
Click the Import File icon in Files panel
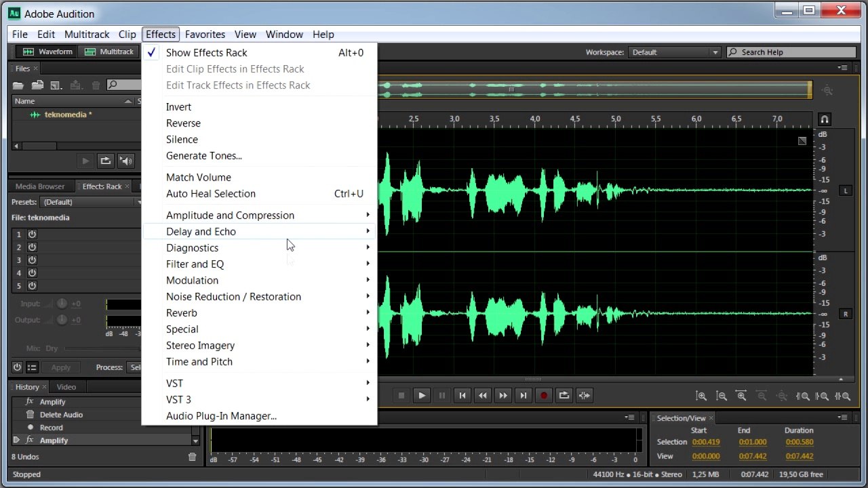click(38, 85)
